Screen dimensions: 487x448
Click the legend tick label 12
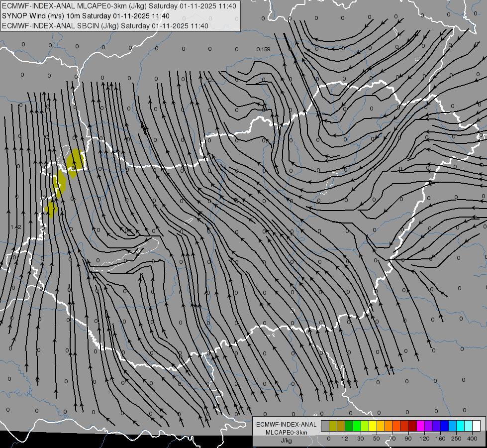345,438
